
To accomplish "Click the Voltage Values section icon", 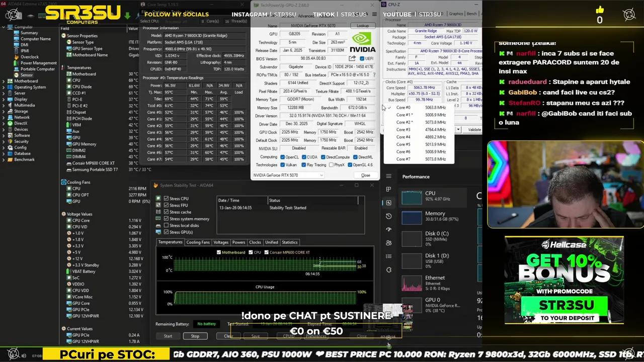I will (63, 214).
